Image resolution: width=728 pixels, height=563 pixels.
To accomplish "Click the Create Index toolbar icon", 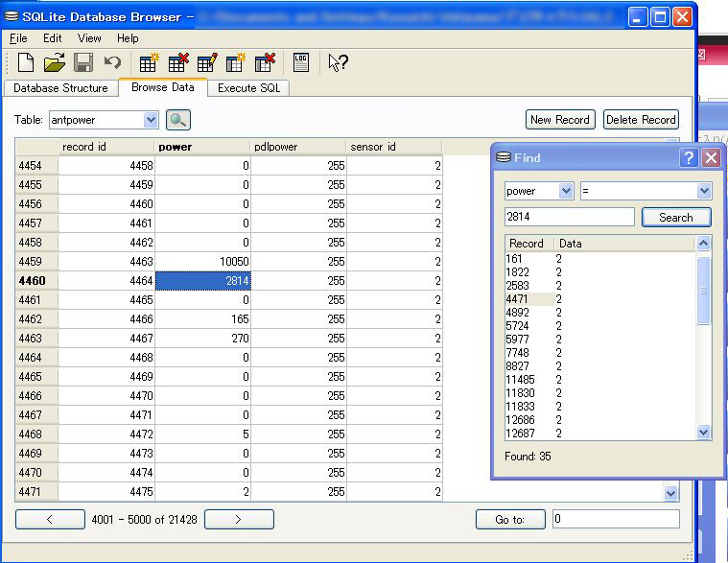I will 236,62.
